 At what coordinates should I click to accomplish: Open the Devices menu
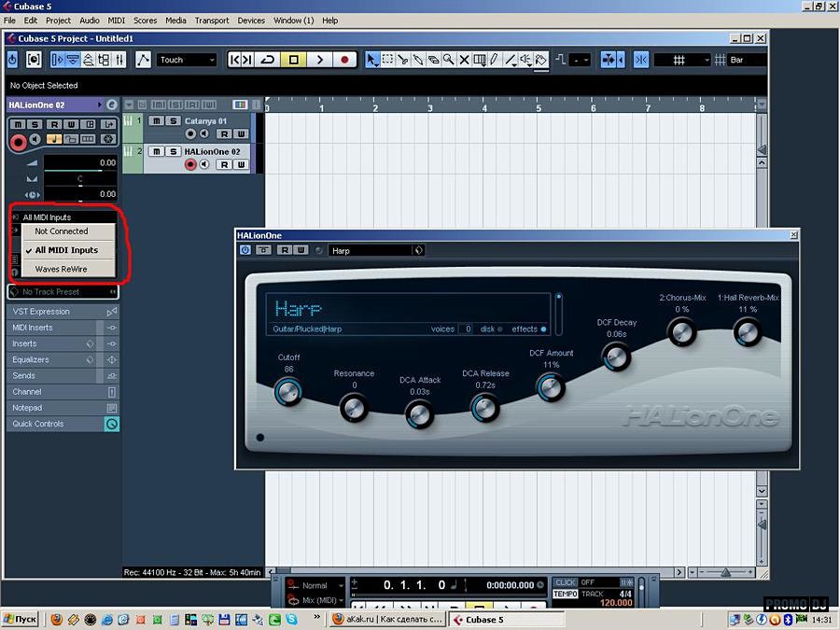[251, 21]
